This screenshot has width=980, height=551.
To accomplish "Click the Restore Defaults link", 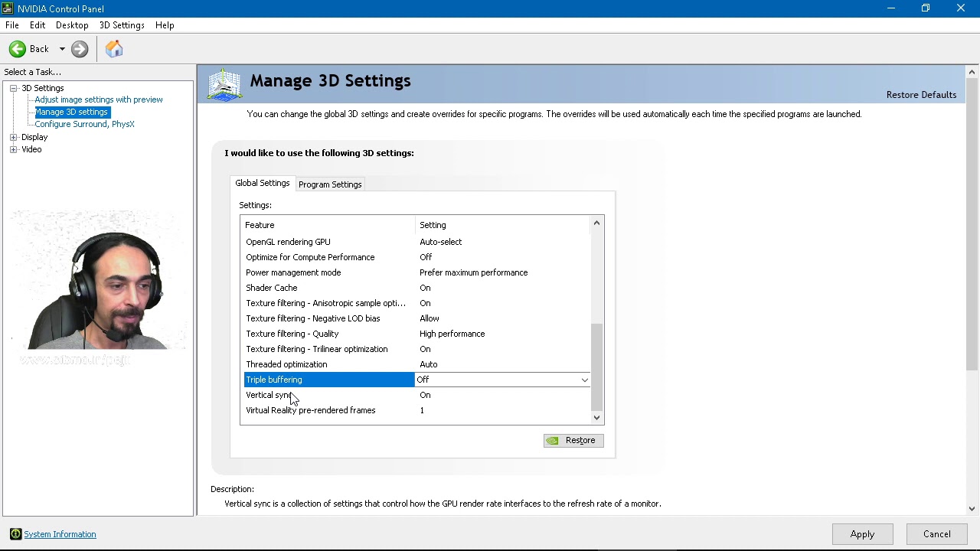I will point(921,95).
